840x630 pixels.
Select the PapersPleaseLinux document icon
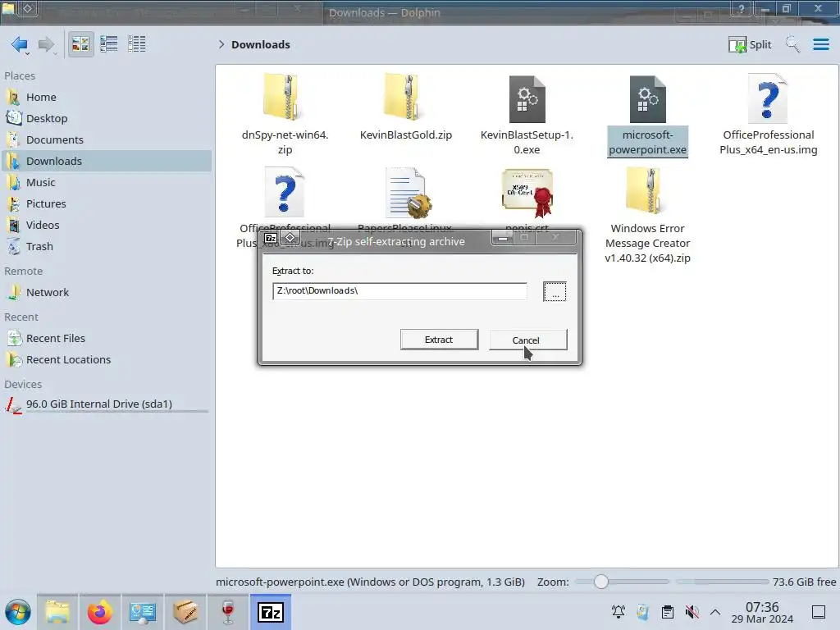pyautogui.click(x=407, y=193)
